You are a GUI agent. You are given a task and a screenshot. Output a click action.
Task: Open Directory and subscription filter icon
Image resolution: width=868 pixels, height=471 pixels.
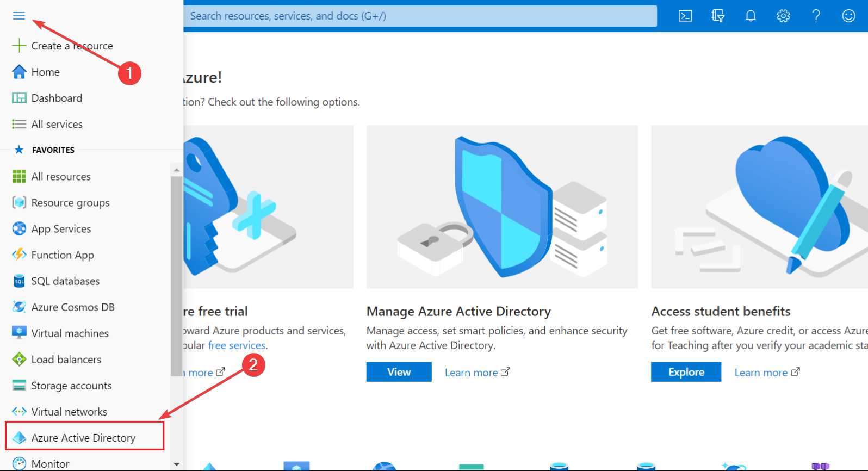click(x=718, y=16)
